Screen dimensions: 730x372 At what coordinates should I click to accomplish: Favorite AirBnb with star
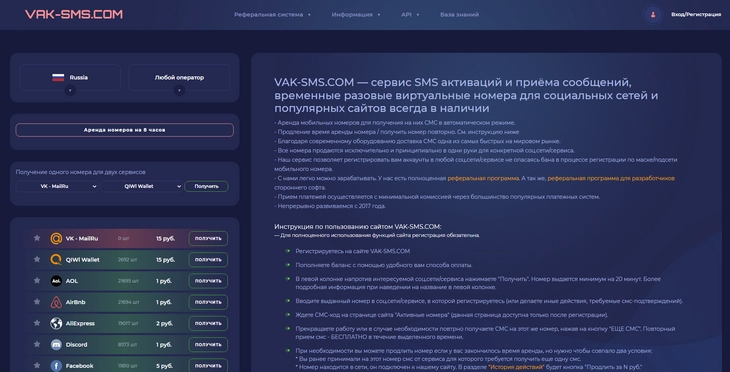(37, 302)
